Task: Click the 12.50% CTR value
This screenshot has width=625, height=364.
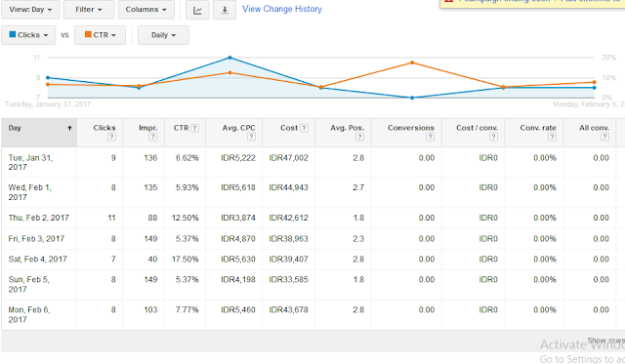Action: pos(185,218)
